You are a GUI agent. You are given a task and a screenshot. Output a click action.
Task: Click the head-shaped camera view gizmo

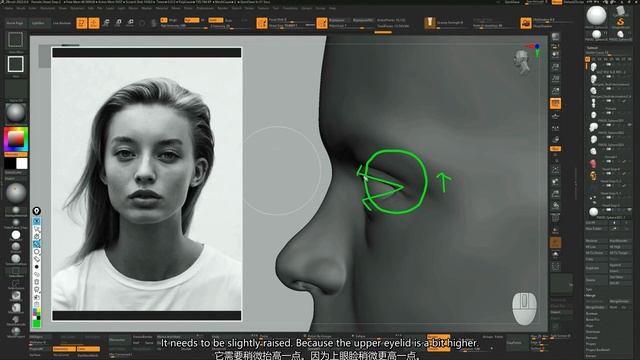click(522, 62)
